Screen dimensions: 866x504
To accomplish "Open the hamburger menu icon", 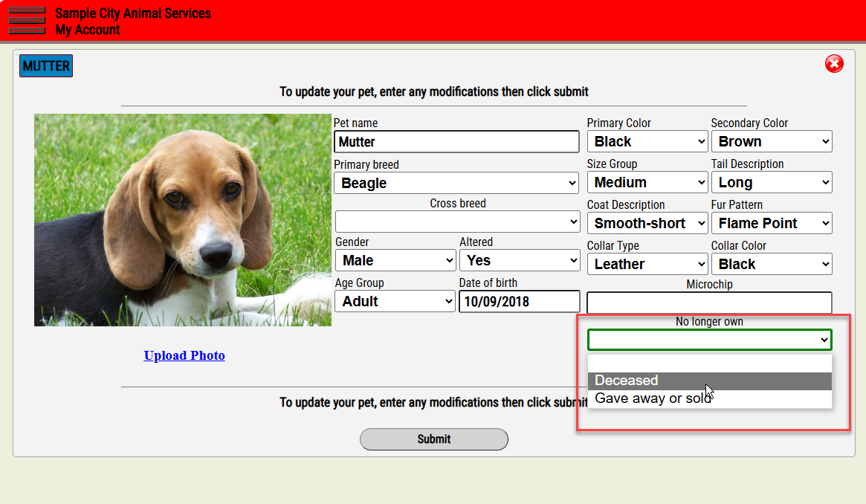I will [x=27, y=20].
